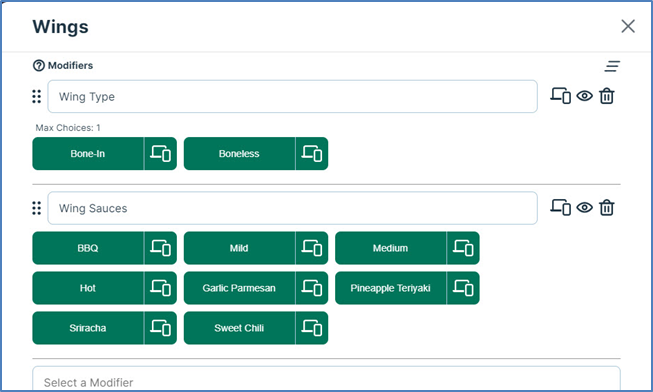
Task: Click the device icon beside Wing Type
Action: click(560, 96)
